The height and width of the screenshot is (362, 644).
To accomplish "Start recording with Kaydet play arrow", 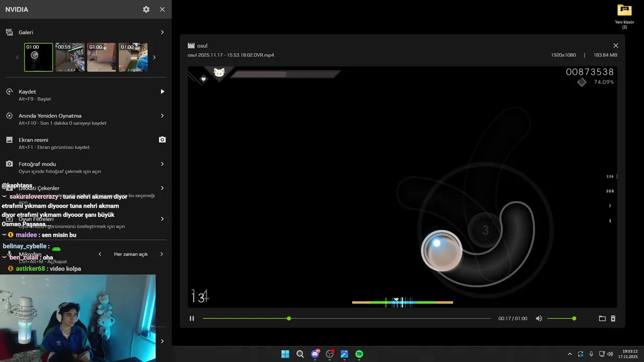I will pyautogui.click(x=162, y=92).
